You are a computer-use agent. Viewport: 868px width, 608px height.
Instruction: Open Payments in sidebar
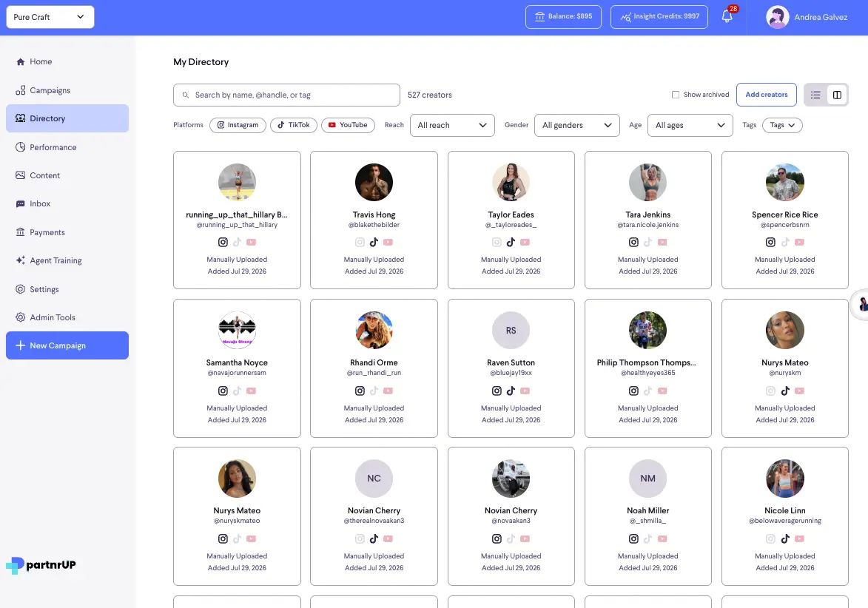pos(67,232)
